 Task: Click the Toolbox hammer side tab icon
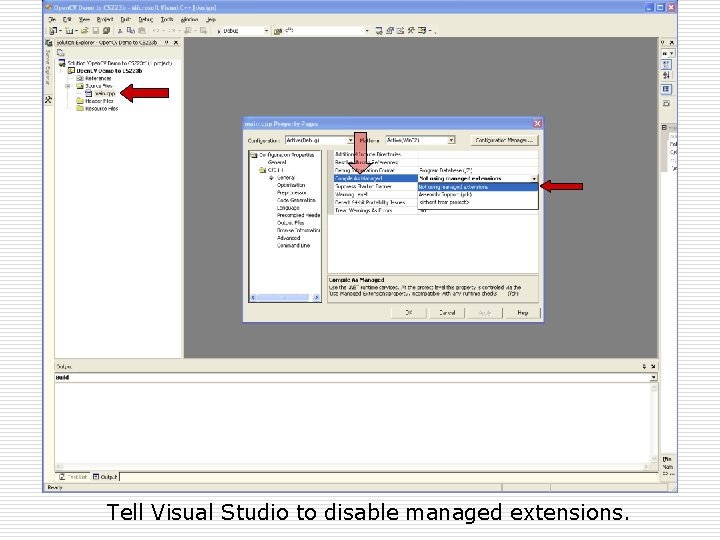(x=48, y=99)
